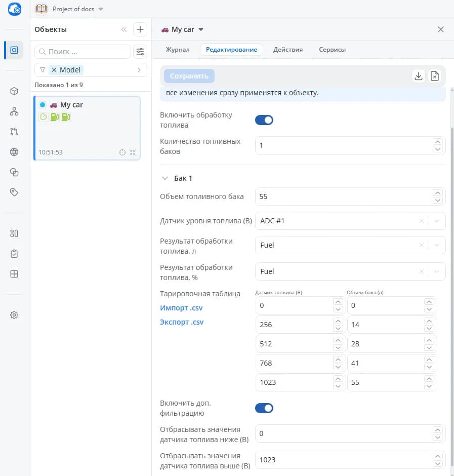
Task: Open the filter settings sliders icon
Action: 140,52
